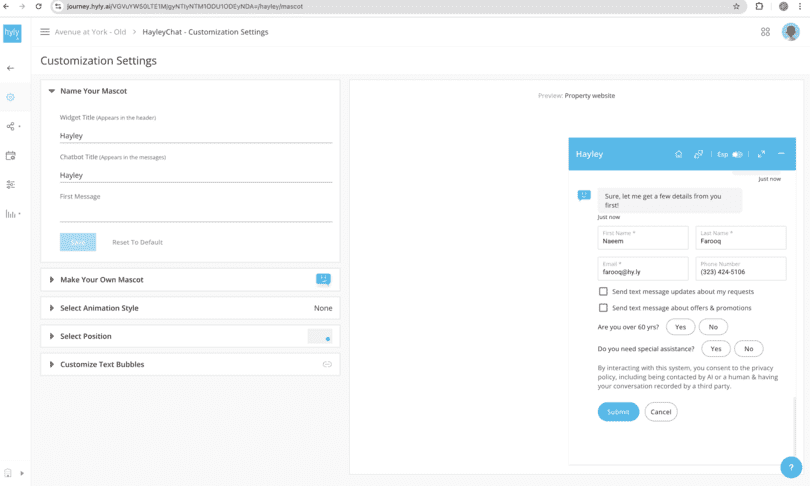Screen dimensions: 810x486
Task: Expand Make Your Own Mascot section
Action: [100, 280]
